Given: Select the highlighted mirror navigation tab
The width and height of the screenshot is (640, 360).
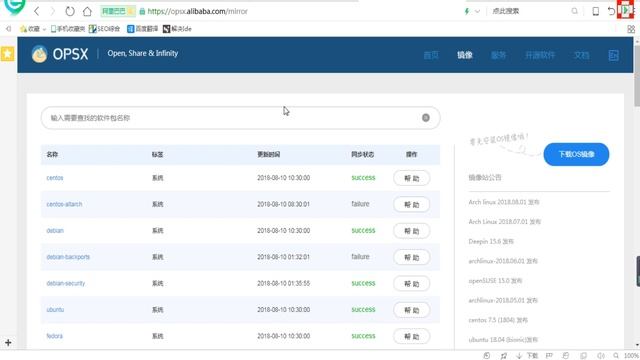Looking at the screenshot, I should tap(464, 55).
